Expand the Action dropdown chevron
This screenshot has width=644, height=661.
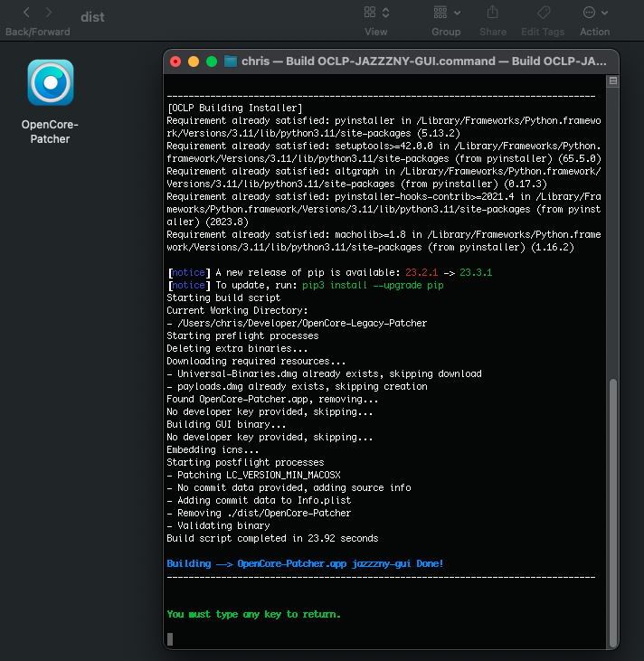pos(605,13)
